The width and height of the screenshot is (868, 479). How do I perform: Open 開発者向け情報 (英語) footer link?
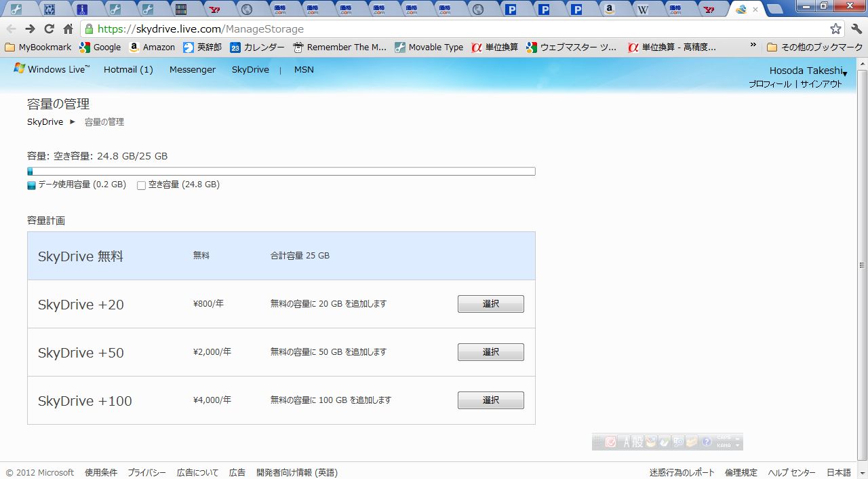click(x=297, y=472)
